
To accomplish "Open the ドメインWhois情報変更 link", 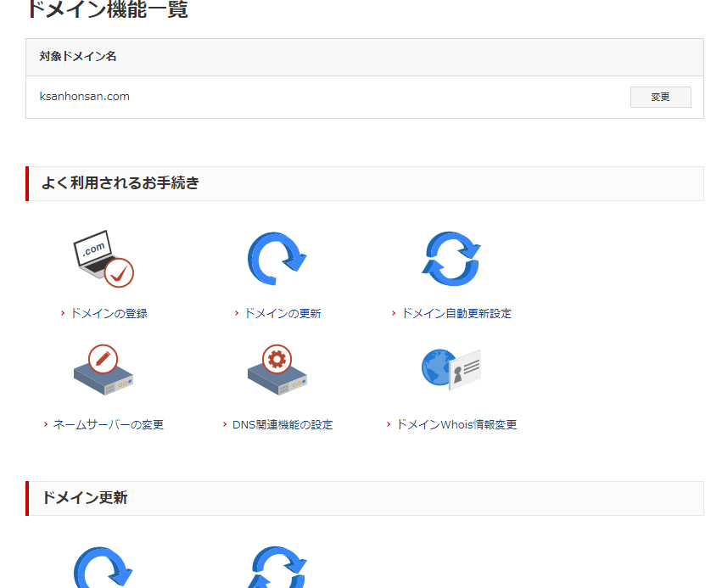I will (456, 424).
